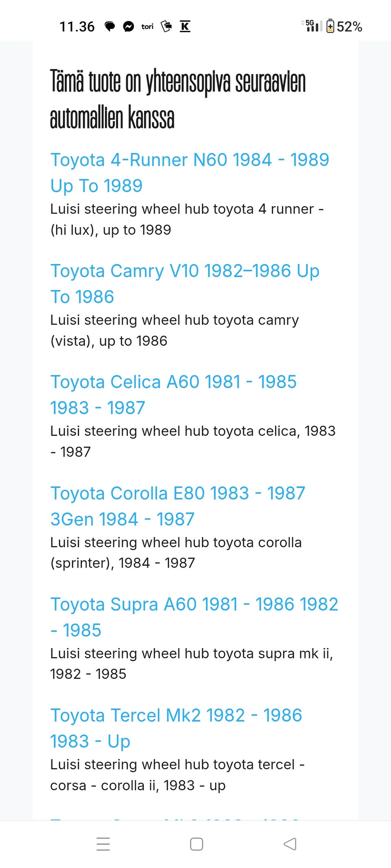Tap the cards notification icon in status bar
The width and height of the screenshot is (391, 868).
[x=166, y=27]
